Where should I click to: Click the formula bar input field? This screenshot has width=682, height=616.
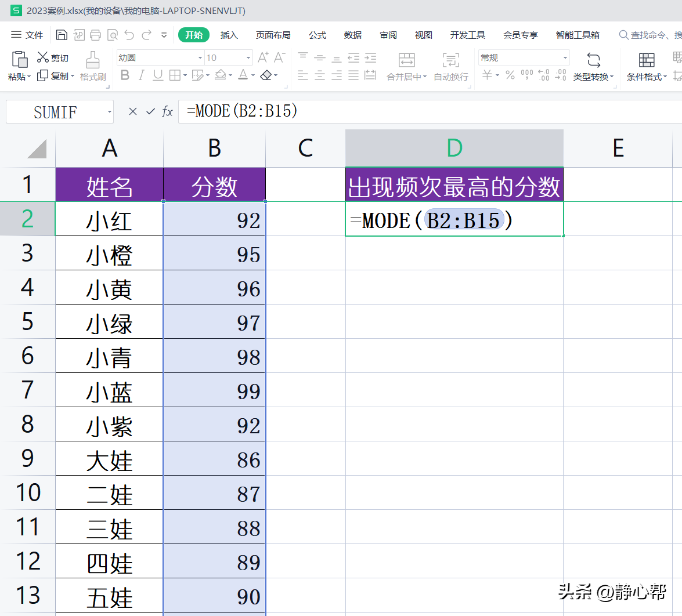(x=430, y=112)
